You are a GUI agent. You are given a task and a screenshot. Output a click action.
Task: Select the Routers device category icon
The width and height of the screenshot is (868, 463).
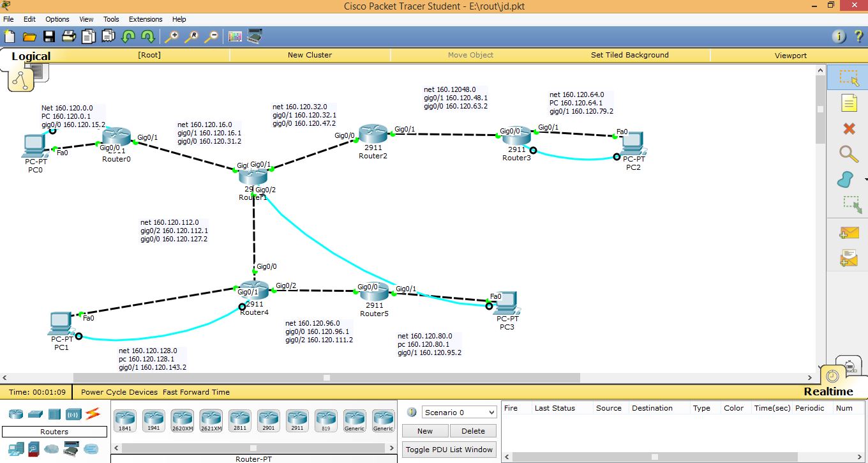[15, 414]
